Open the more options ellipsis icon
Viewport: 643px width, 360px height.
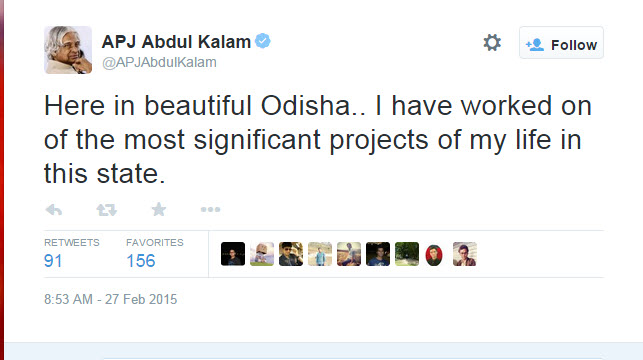click(210, 210)
